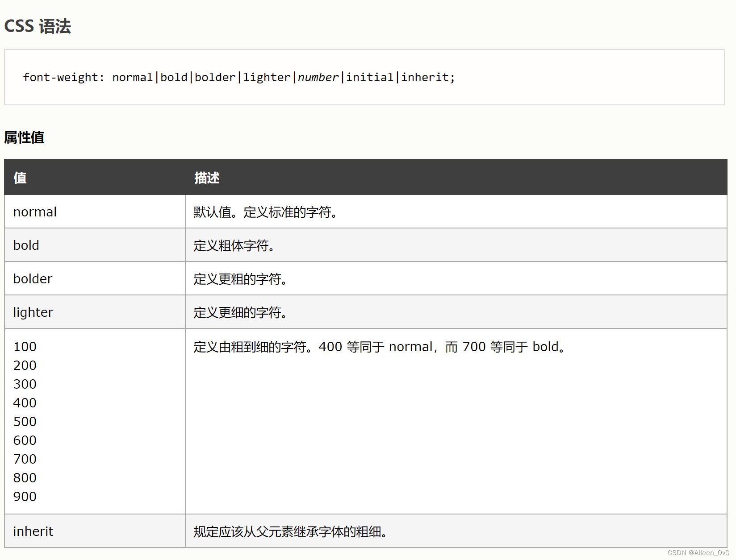Click the value 200

25,365
